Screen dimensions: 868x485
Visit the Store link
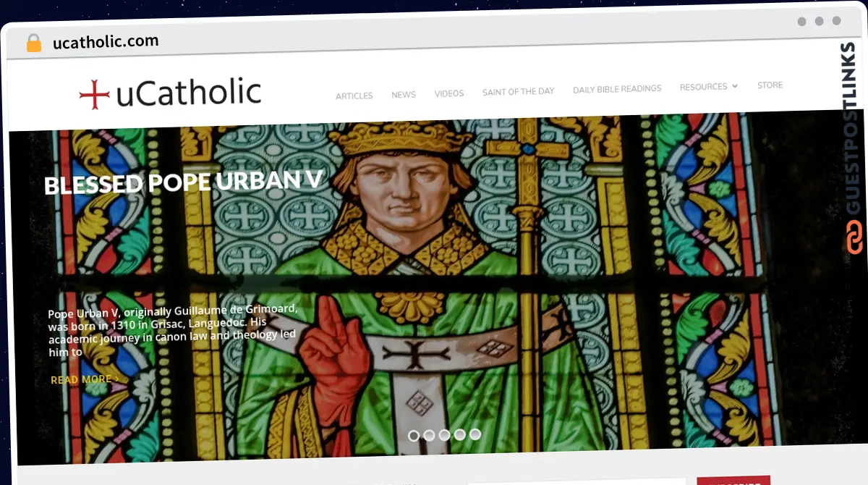tap(770, 85)
